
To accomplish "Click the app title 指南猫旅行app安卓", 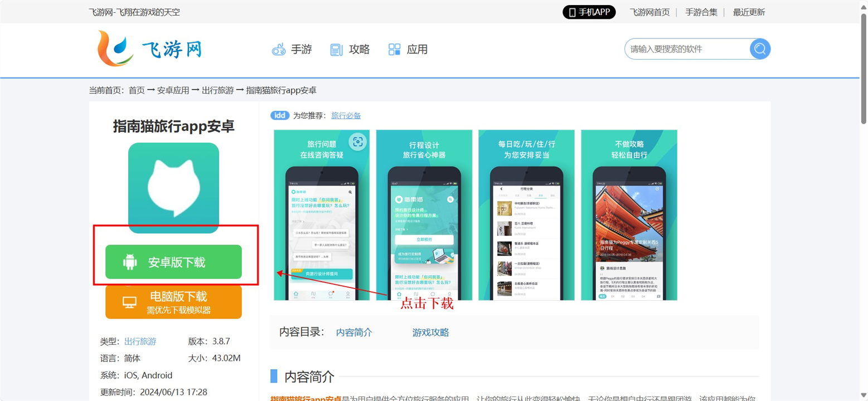I will coord(173,126).
